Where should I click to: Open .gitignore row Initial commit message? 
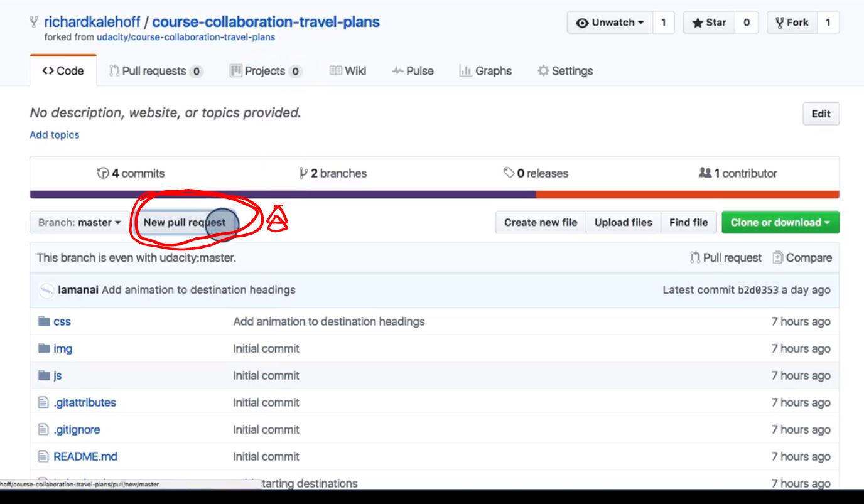coord(266,430)
